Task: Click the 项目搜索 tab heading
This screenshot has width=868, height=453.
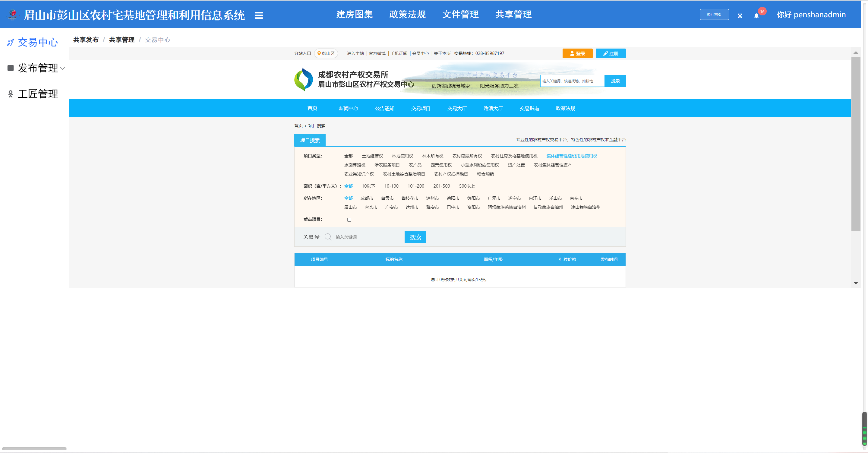Action: coord(310,141)
